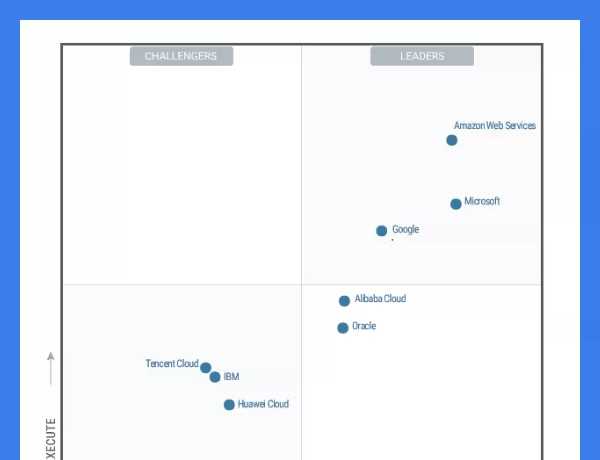
Task: Click the "Oracle" label text
Action: tap(364, 326)
